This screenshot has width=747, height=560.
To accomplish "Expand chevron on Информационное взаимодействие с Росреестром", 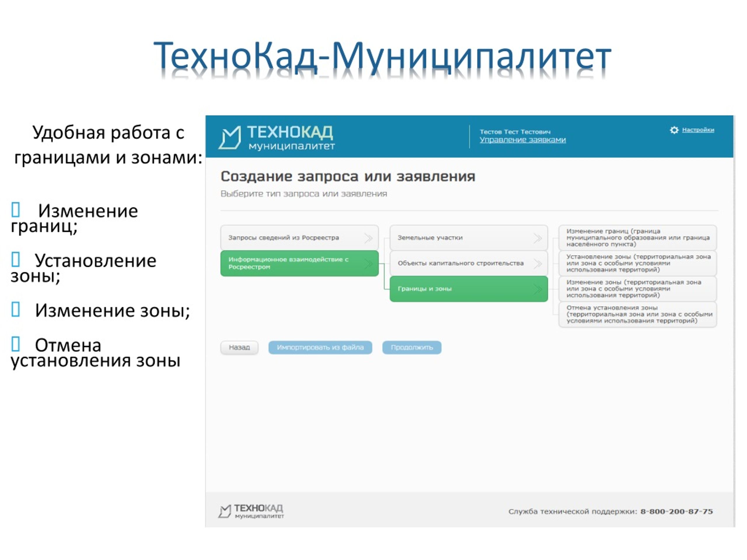I will coord(369,263).
